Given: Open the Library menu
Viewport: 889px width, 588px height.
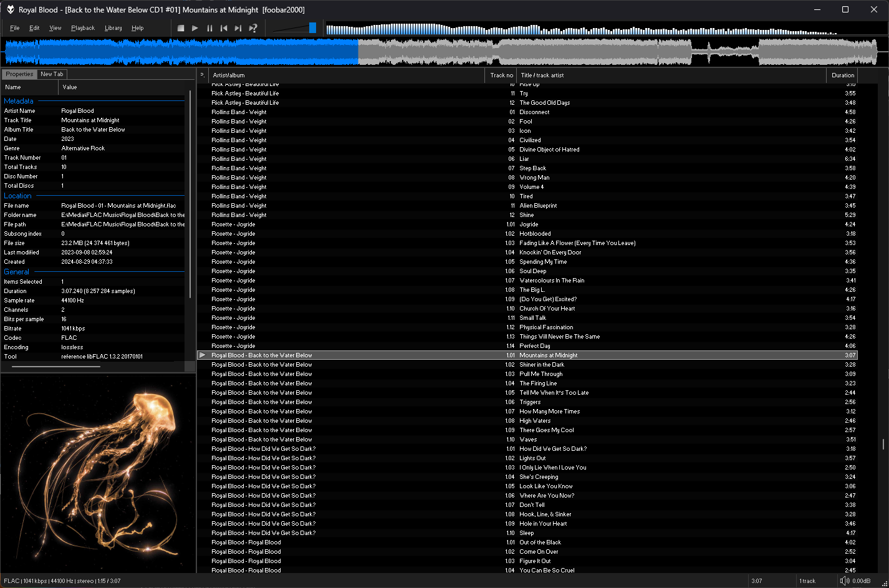Looking at the screenshot, I should click(113, 28).
